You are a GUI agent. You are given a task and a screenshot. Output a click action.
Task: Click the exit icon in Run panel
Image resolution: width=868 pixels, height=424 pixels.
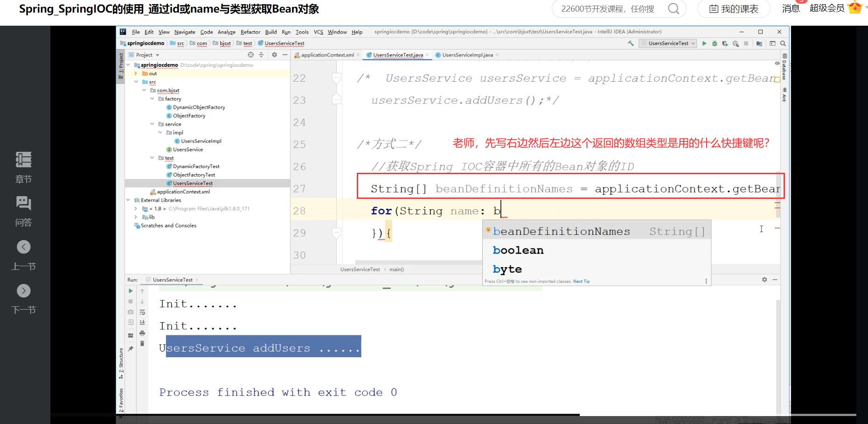(x=131, y=322)
